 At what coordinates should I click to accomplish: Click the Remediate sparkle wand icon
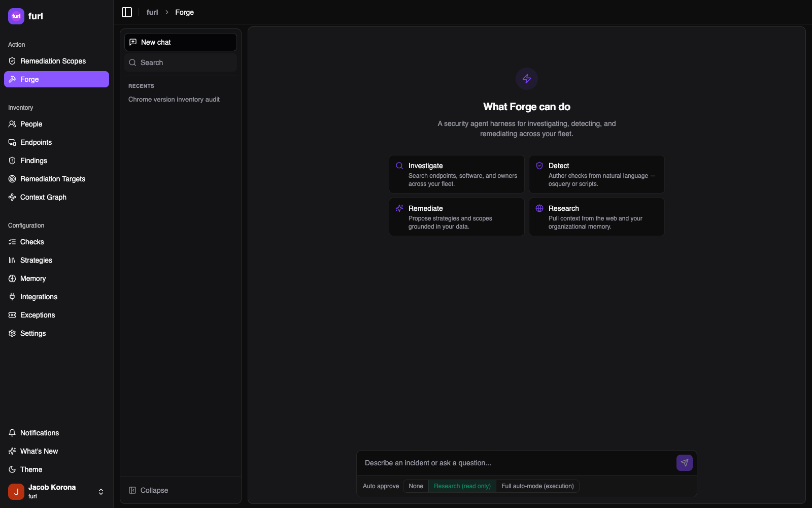click(x=399, y=208)
